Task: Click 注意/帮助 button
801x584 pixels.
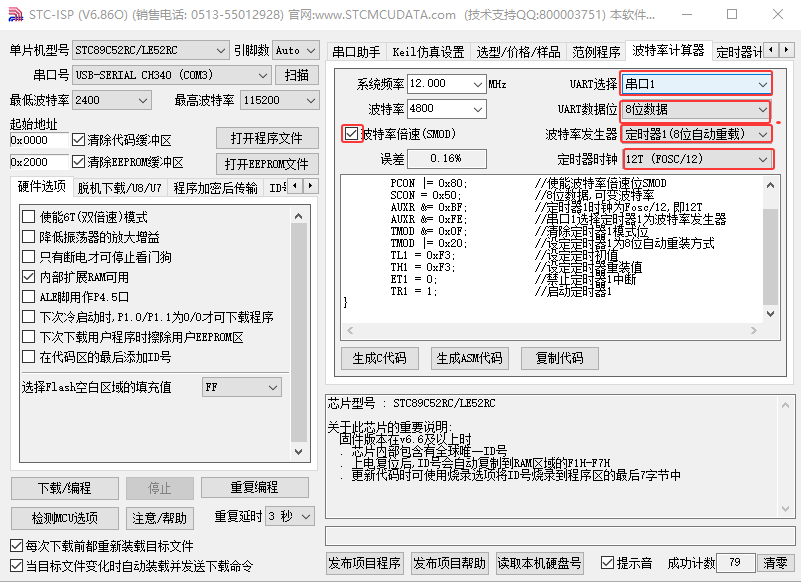Action: pos(159,518)
